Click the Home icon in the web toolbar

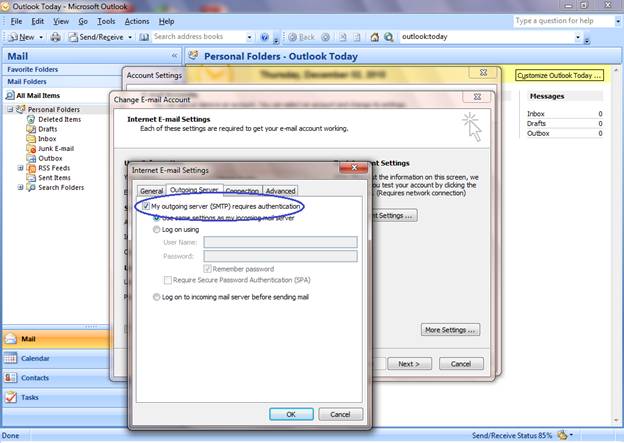pyautogui.click(x=374, y=37)
